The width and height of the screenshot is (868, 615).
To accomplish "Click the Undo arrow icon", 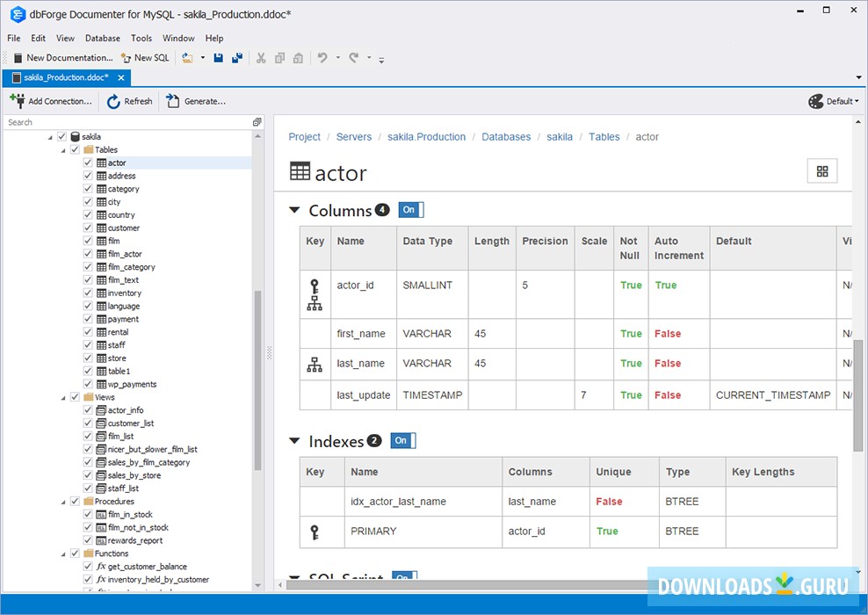I will pyautogui.click(x=322, y=57).
